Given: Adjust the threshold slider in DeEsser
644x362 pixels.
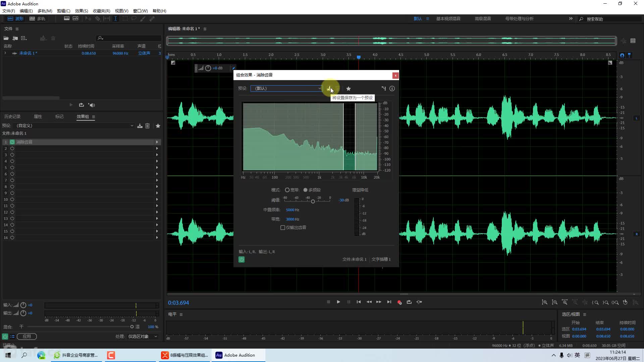Looking at the screenshot, I should [313, 201].
